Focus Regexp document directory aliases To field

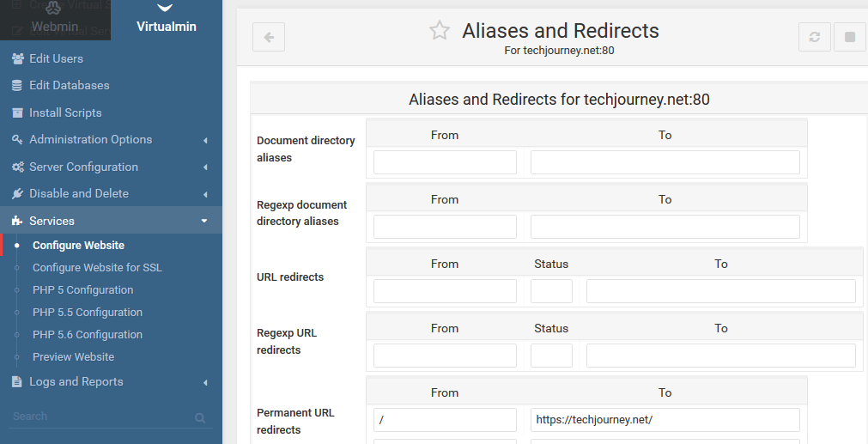pos(665,227)
